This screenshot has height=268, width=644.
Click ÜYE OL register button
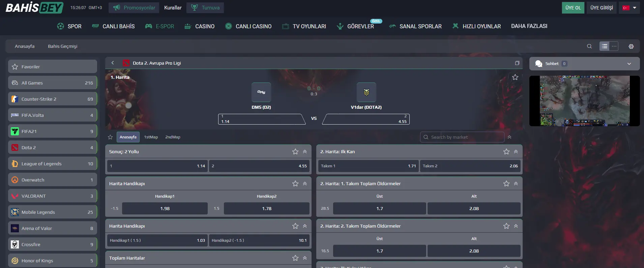point(573,8)
